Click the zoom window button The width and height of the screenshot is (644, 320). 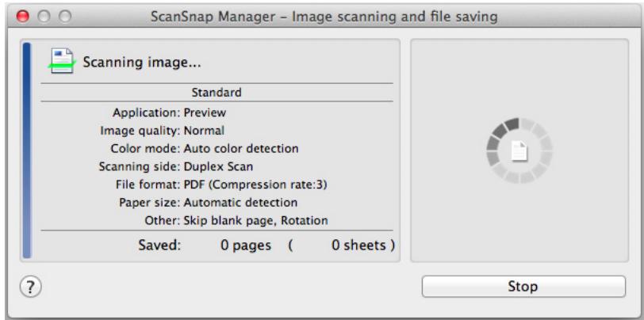[64, 17]
